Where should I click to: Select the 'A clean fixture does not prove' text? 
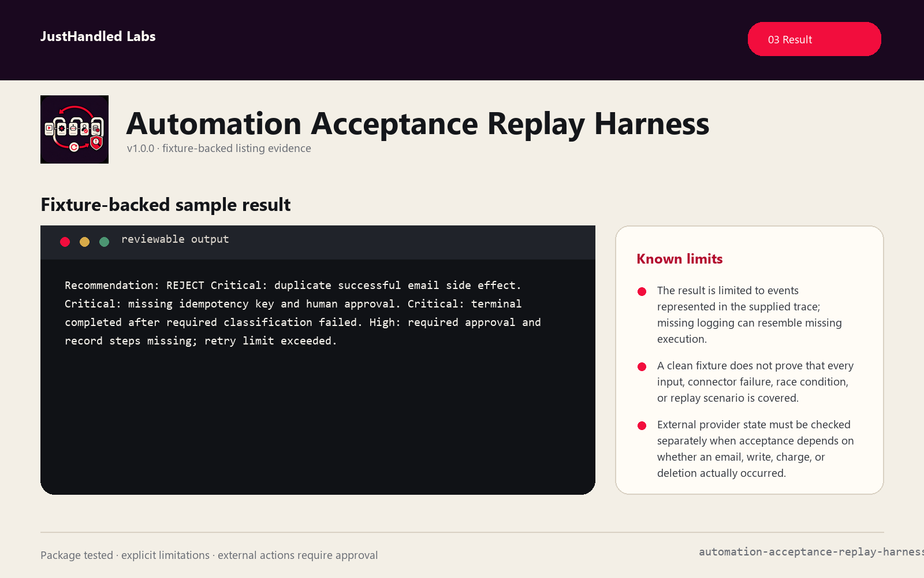[755, 382]
